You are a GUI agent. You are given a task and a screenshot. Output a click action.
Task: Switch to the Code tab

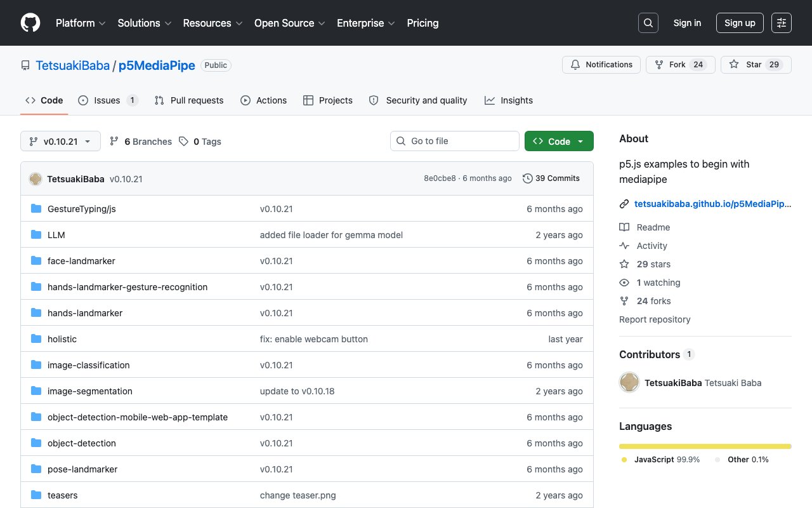pos(44,100)
